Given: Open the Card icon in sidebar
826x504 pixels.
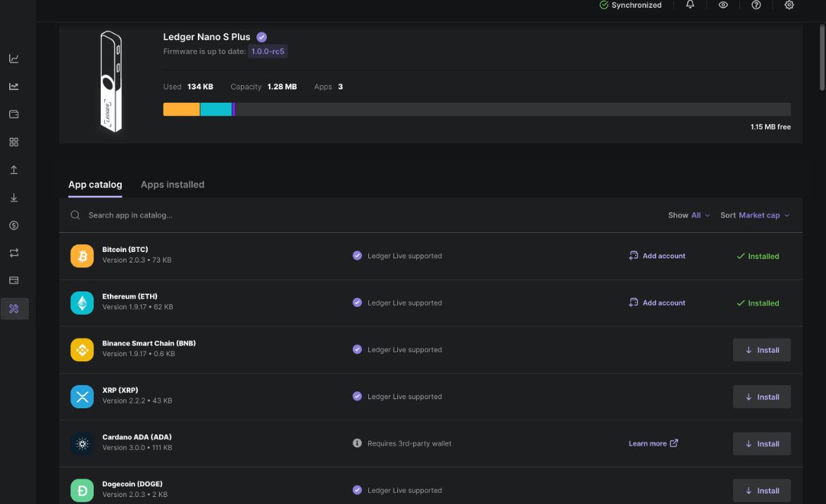Looking at the screenshot, I should [13, 281].
